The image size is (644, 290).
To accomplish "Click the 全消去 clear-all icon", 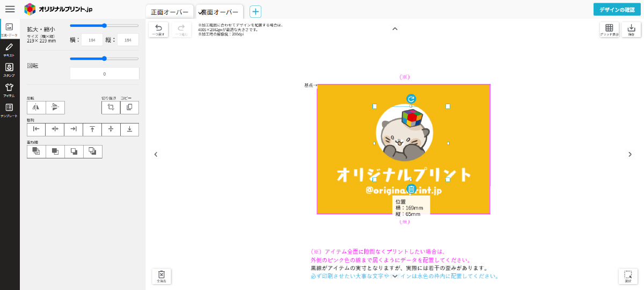I will point(162,276).
